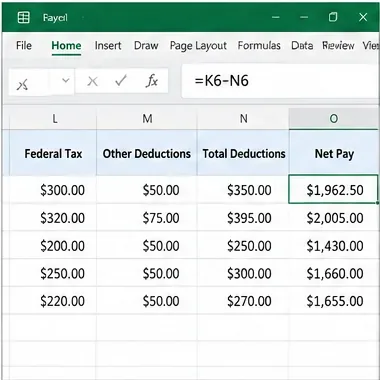The height and width of the screenshot is (380, 380).
Task: Open Insert Function fx icon
Action: (152, 81)
